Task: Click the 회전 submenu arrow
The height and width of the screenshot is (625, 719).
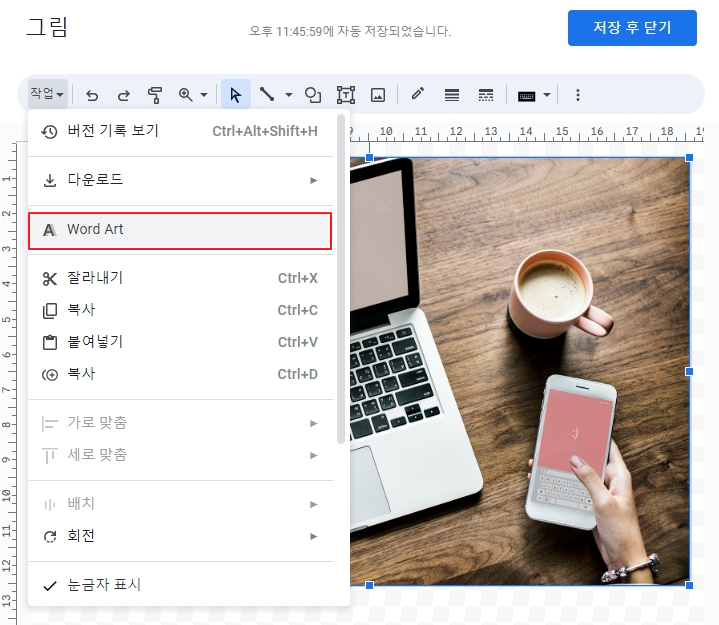Action: point(314,536)
